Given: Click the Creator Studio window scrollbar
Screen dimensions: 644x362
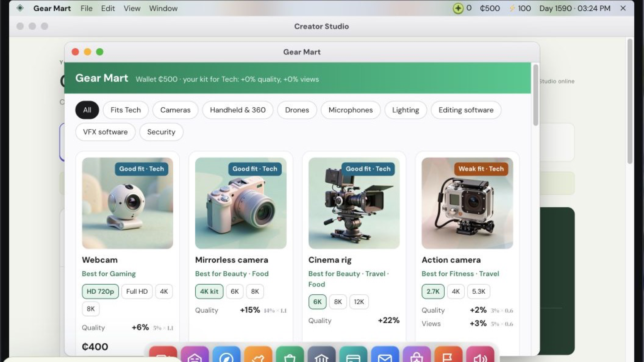Looking at the screenshot, I should (x=630, y=101).
